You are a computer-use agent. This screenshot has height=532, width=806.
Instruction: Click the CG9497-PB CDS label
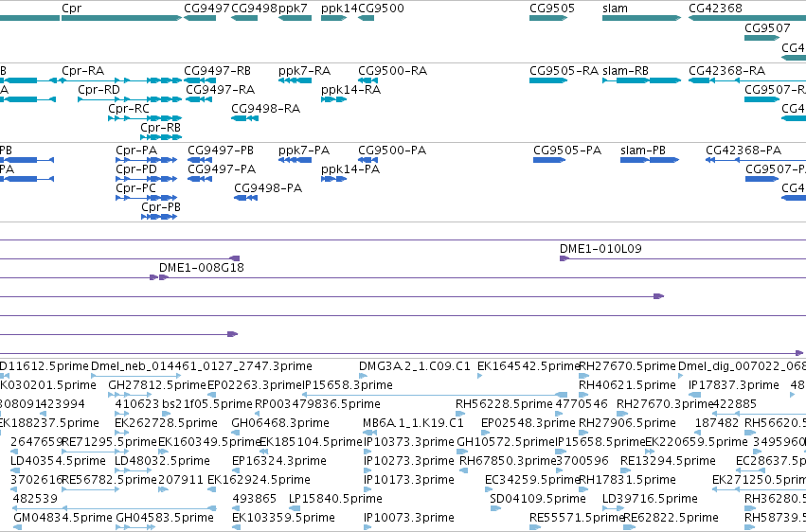pos(221,150)
